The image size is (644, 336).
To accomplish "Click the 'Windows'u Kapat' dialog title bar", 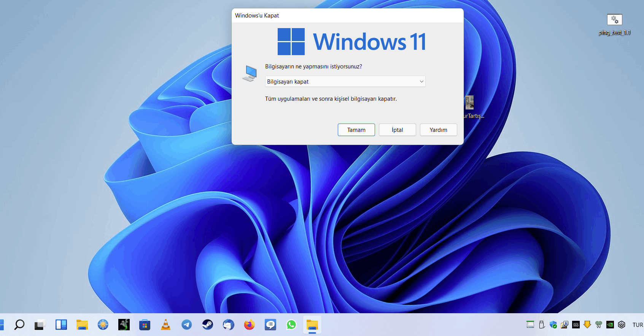I will [x=347, y=16].
